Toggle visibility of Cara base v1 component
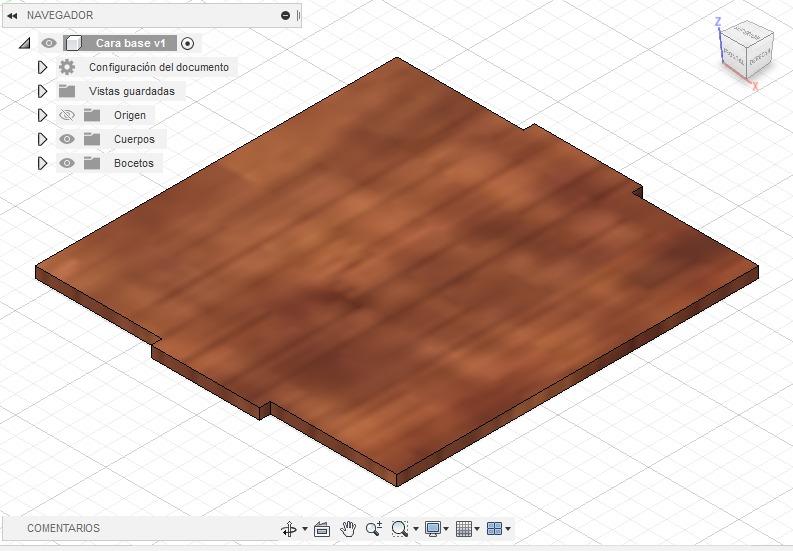The image size is (793, 551). coord(49,43)
